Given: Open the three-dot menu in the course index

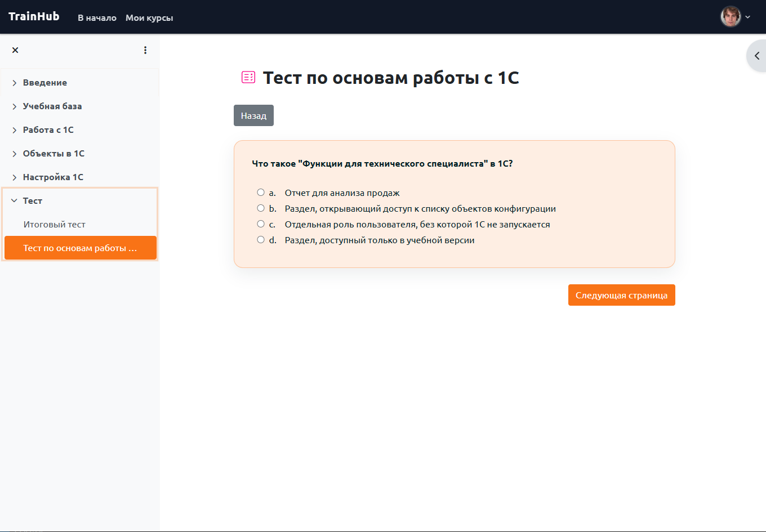Looking at the screenshot, I should click(145, 50).
